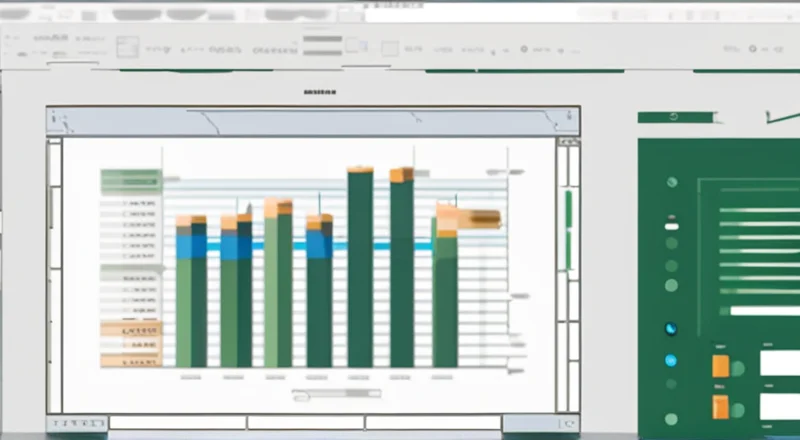Image resolution: width=800 pixels, height=440 pixels.
Task: Select the blue segment of first chart bar
Action: (x=190, y=243)
